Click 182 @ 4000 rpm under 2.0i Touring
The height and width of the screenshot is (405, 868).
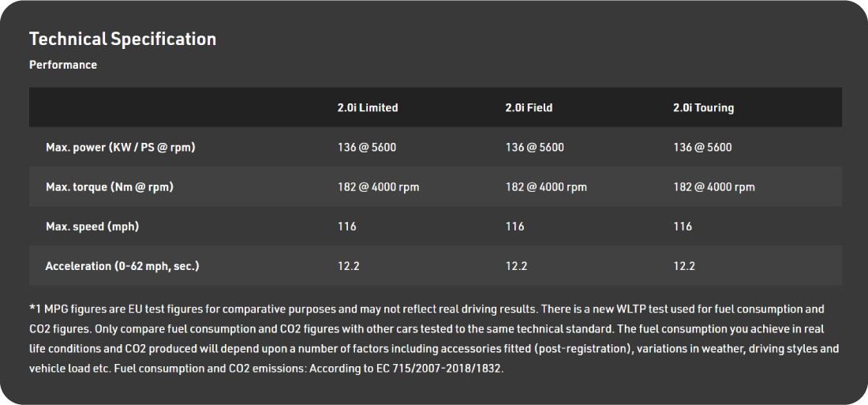(713, 187)
